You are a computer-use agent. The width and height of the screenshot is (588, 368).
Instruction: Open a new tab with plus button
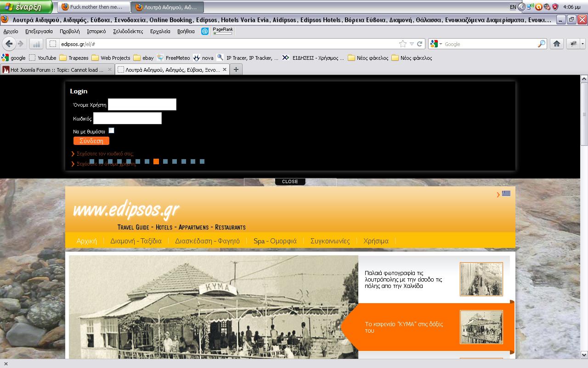tap(236, 69)
